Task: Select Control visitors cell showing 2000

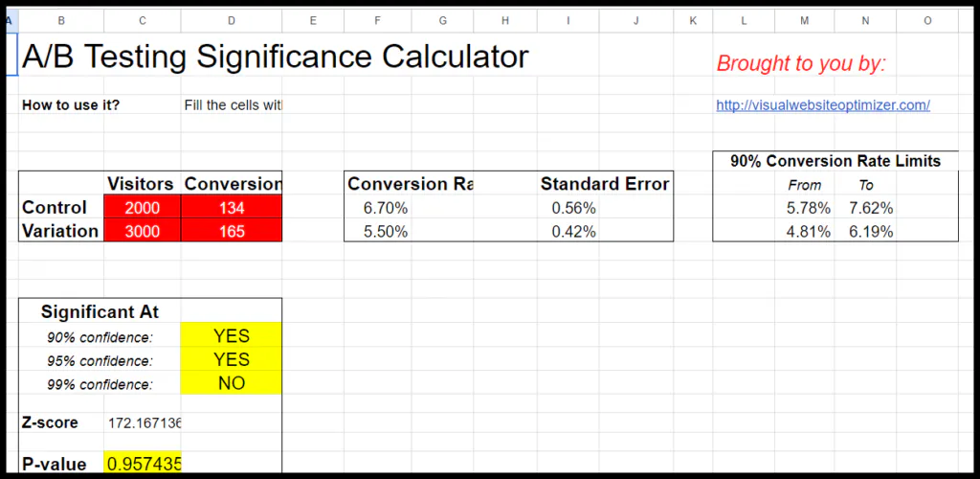Action: (142, 208)
